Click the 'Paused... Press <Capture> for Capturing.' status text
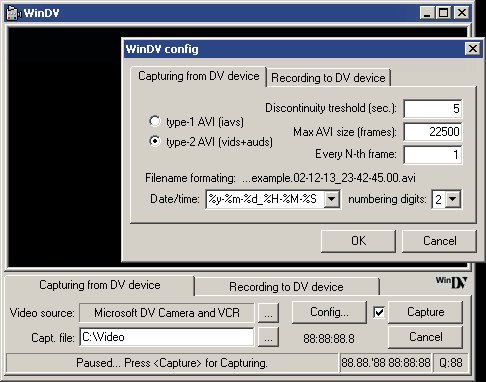This screenshot has height=382, width=486. click(x=172, y=363)
